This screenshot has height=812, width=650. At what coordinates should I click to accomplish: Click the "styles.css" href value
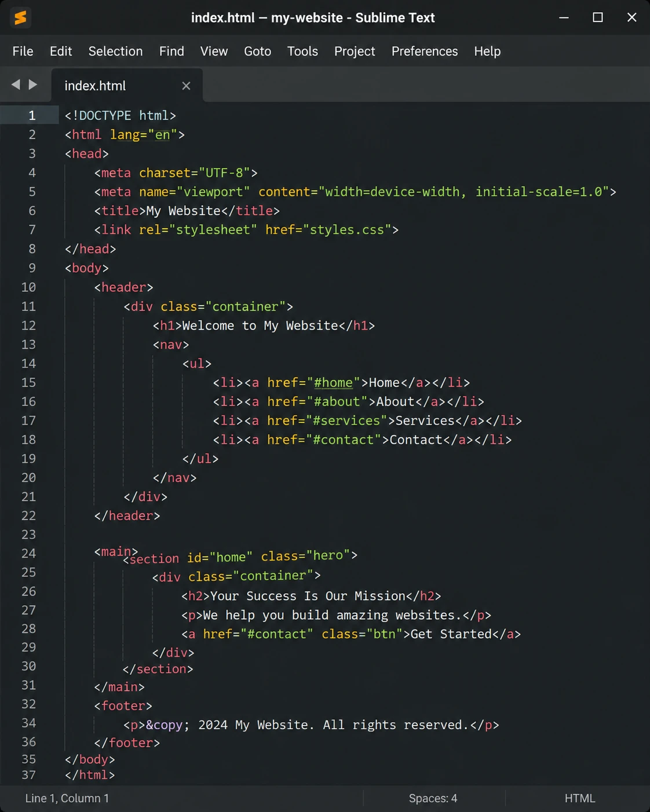pos(347,230)
